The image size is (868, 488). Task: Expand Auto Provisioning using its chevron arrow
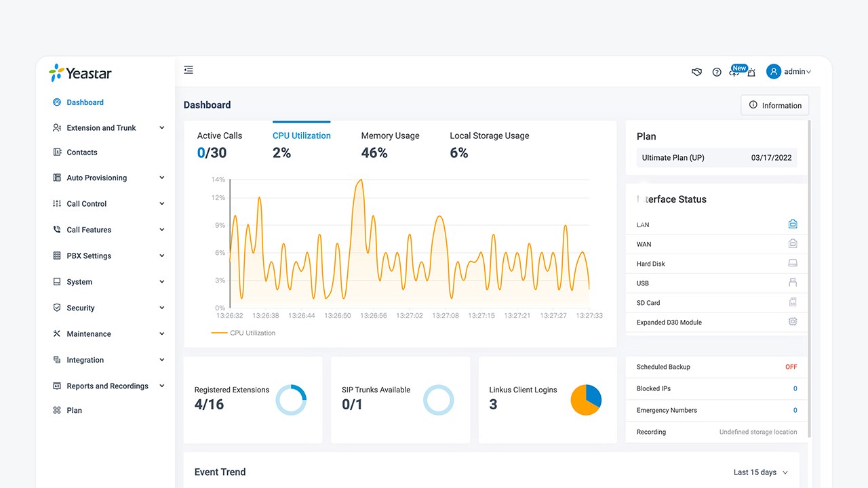coord(162,178)
